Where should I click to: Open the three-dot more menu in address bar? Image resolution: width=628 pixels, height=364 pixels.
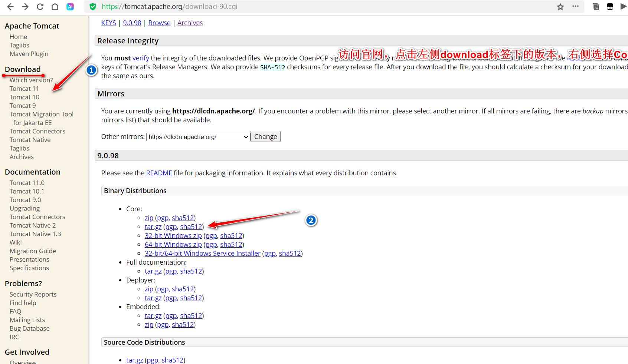pyautogui.click(x=576, y=6)
